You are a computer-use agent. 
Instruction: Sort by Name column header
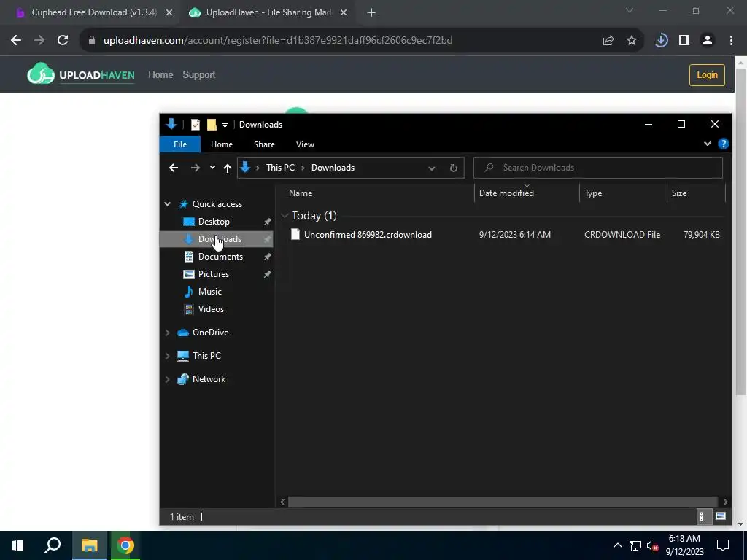[300, 192]
